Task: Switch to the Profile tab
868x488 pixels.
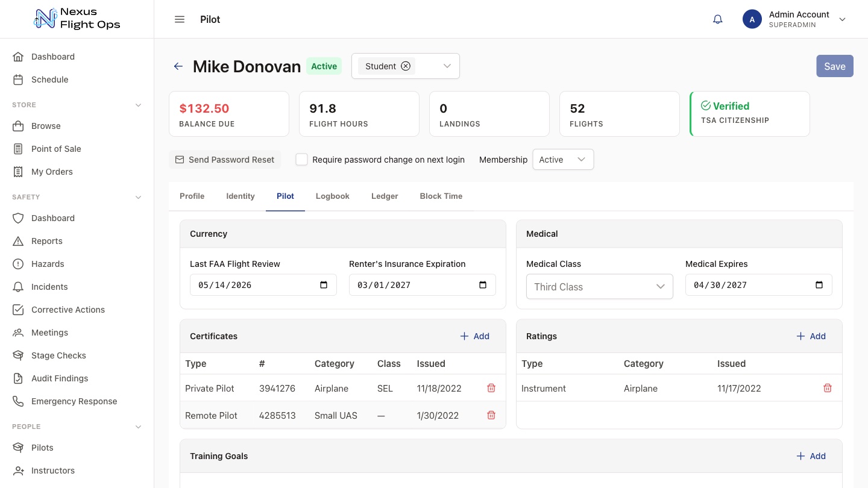Action: coord(192,196)
